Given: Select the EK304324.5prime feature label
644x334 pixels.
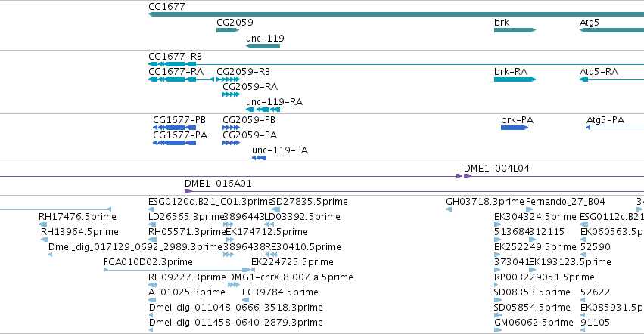Looking at the screenshot, I should coord(535,217).
